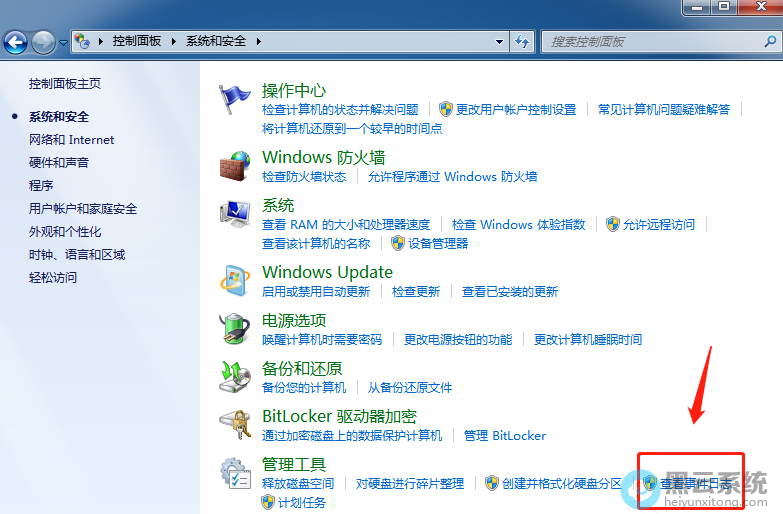Click the Action Center flag icon
Screen dimensions: 783x514
[x=235, y=100]
